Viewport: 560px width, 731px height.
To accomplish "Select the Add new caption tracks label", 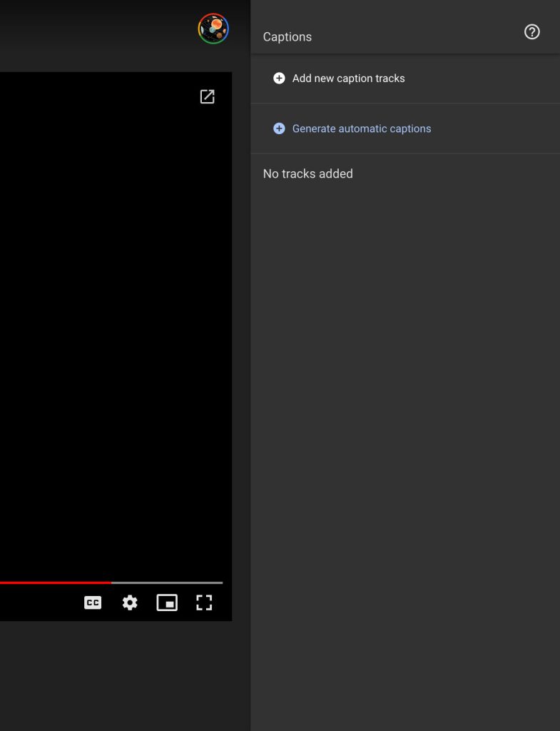I will click(348, 79).
